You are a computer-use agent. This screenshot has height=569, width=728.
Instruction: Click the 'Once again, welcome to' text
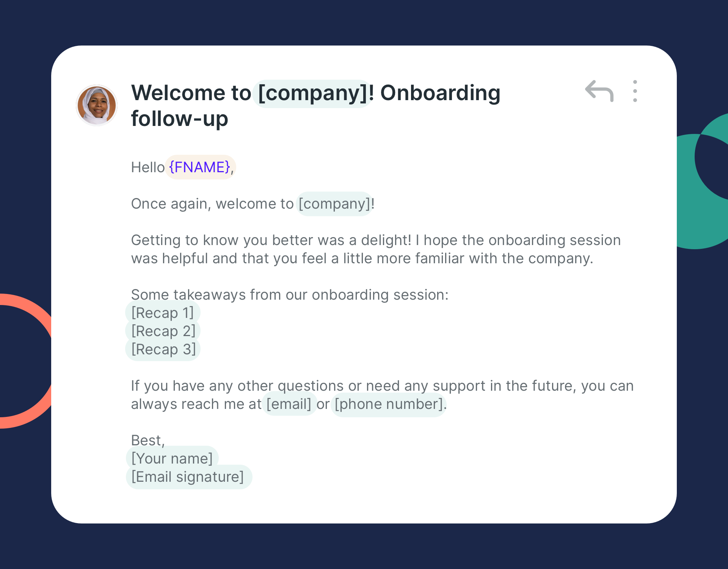coord(212,204)
